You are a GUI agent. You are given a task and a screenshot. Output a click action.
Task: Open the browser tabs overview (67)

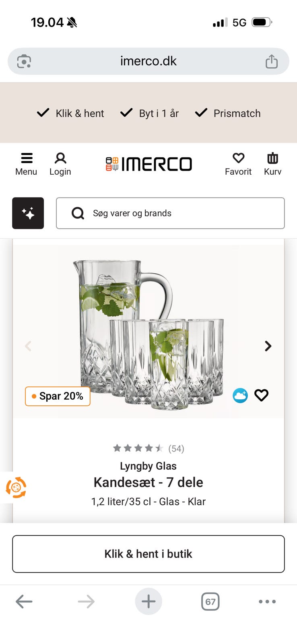point(210,602)
